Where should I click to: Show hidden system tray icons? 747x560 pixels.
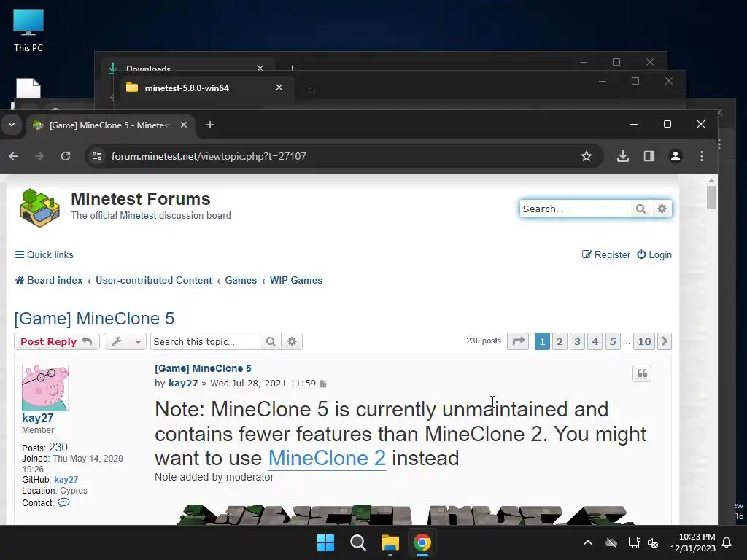(x=588, y=542)
